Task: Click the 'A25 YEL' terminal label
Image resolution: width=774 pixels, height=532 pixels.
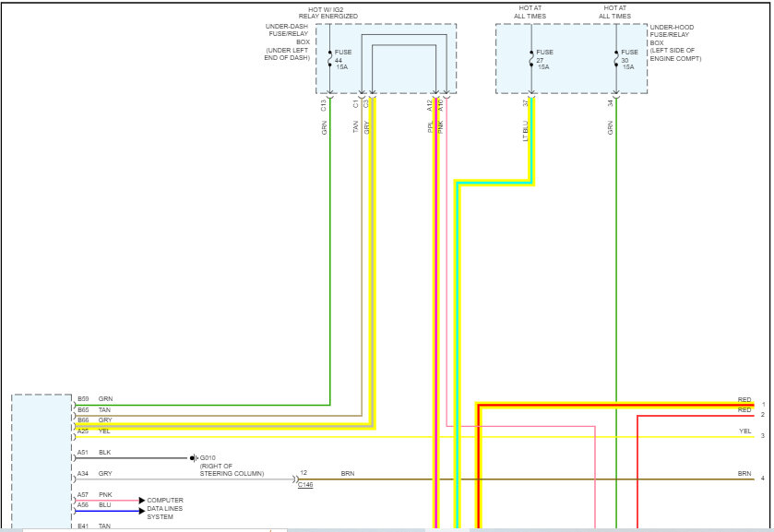Action: tap(93, 431)
